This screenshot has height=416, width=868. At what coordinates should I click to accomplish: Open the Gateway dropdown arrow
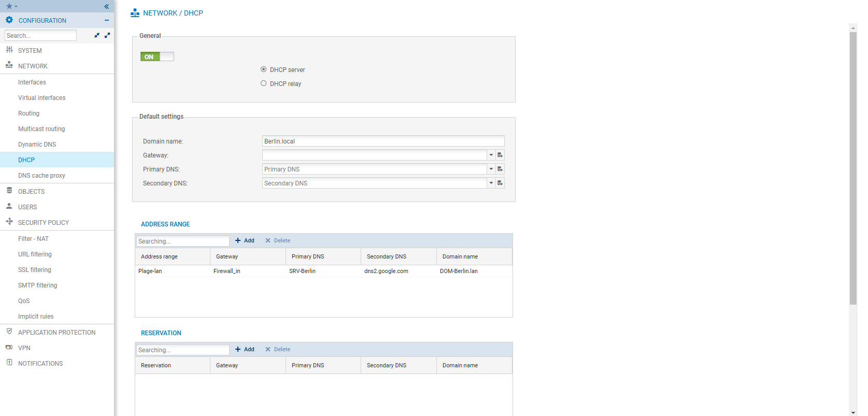point(491,155)
